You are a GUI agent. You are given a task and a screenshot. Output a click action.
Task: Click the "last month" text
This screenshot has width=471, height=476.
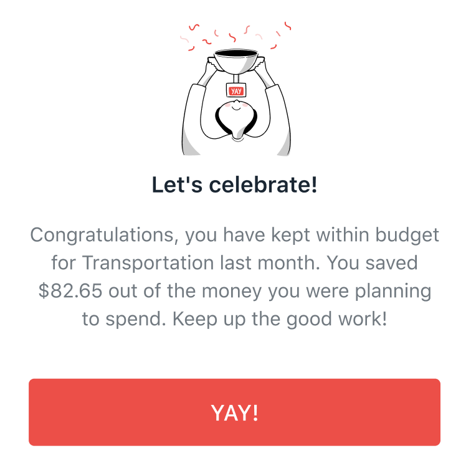click(270, 262)
